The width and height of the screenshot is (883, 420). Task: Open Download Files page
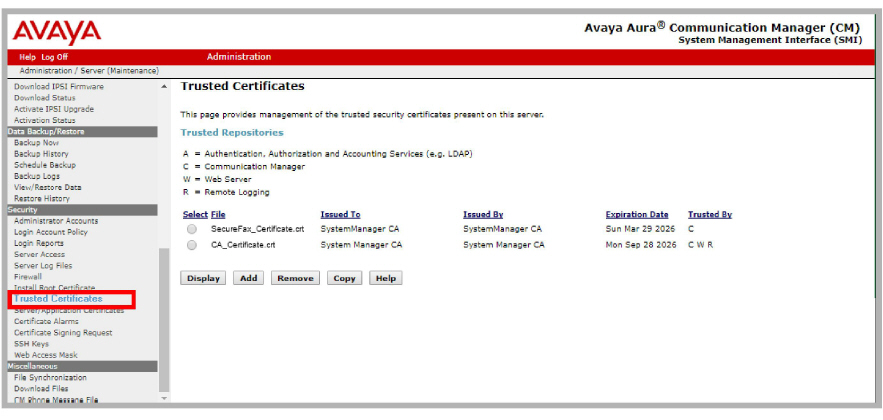(41, 389)
